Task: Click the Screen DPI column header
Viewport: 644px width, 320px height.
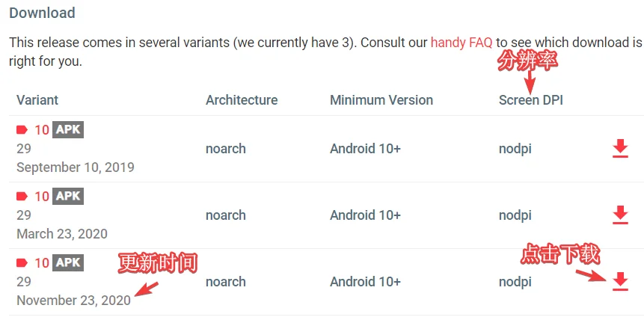Action: tap(530, 100)
